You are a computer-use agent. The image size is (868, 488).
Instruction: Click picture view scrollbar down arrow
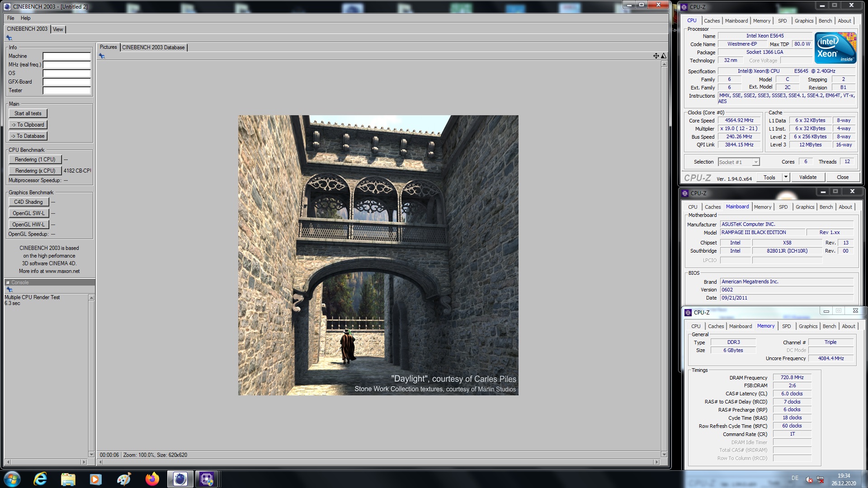pyautogui.click(x=664, y=455)
